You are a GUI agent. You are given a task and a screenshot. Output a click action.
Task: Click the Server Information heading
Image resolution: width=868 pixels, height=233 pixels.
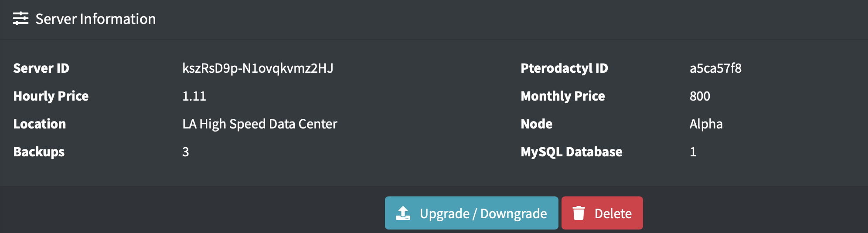[x=95, y=19]
